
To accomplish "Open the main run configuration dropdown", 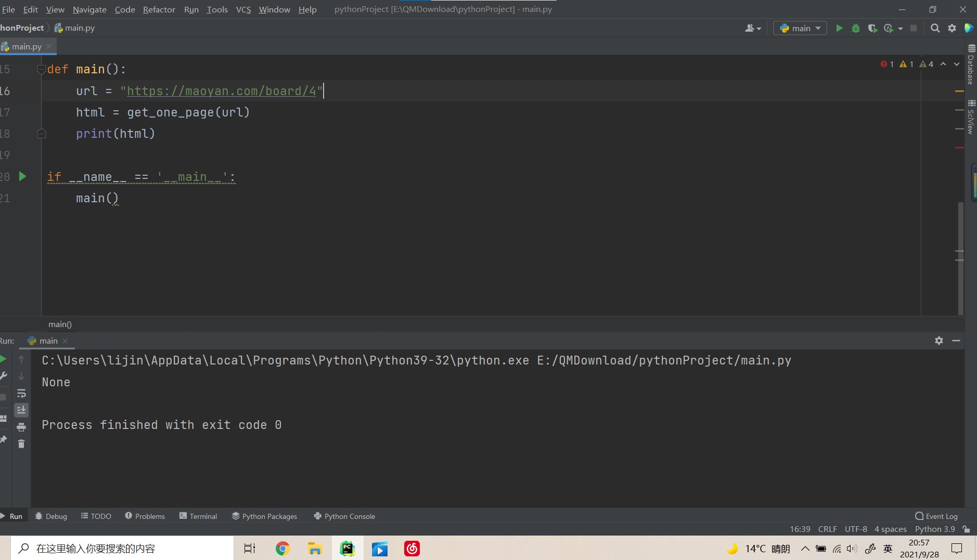I will [x=800, y=28].
